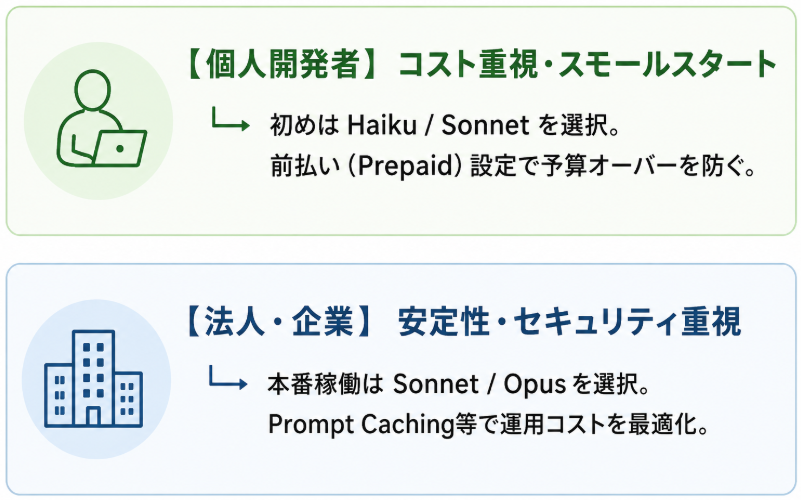Click the laptop in the developer icon
Viewport: 801px width, 500px height.
coord(120,148)
